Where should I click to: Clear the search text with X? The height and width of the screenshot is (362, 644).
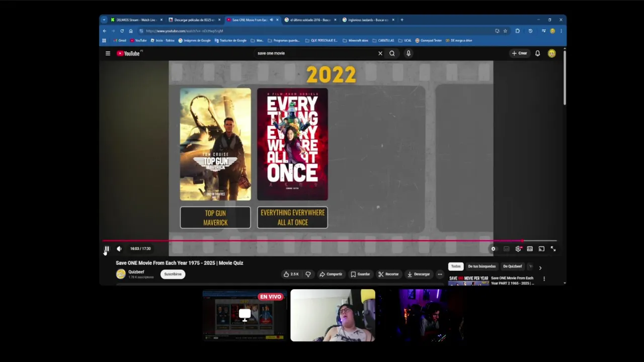click(x=380, y=53)
